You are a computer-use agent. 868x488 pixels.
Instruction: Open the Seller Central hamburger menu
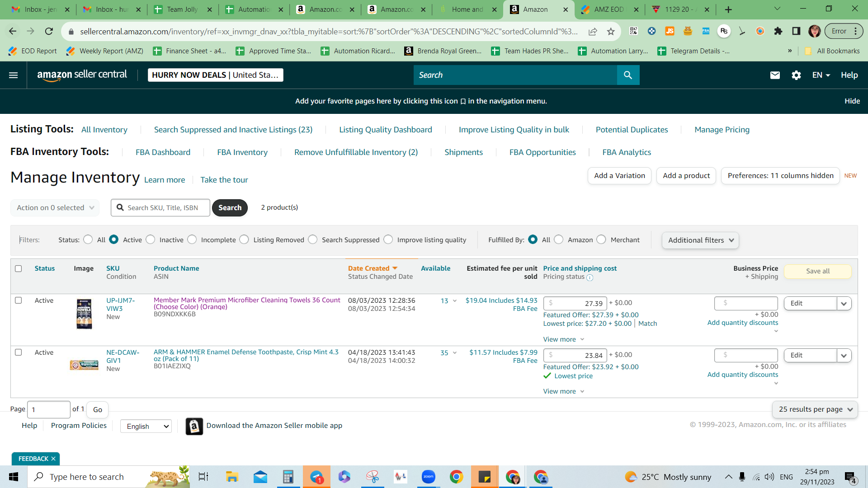14,75
